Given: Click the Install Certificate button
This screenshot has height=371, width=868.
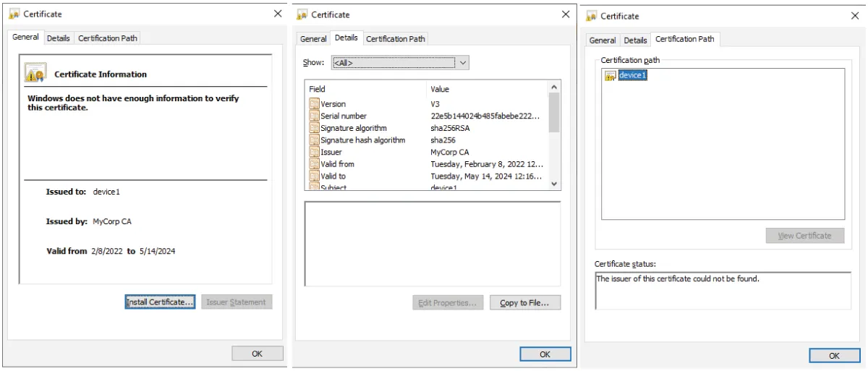Looking at the screenshot, I should pos(160,302).
